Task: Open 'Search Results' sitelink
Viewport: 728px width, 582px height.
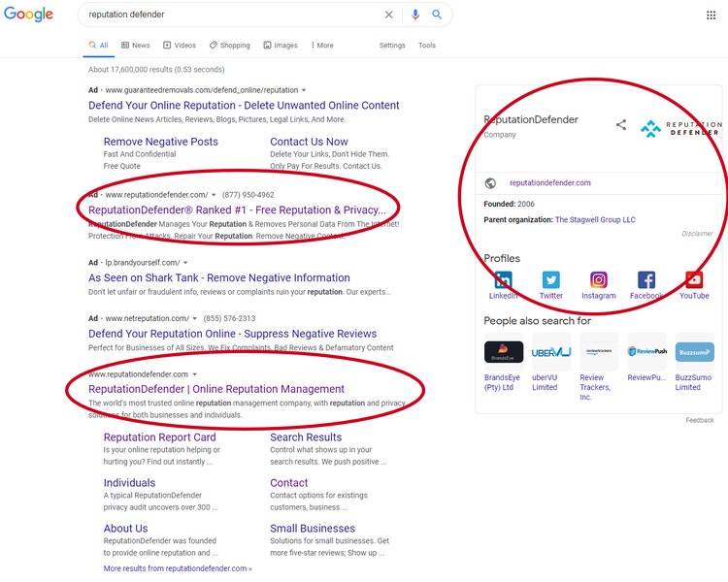Action: tap(306, 437)
